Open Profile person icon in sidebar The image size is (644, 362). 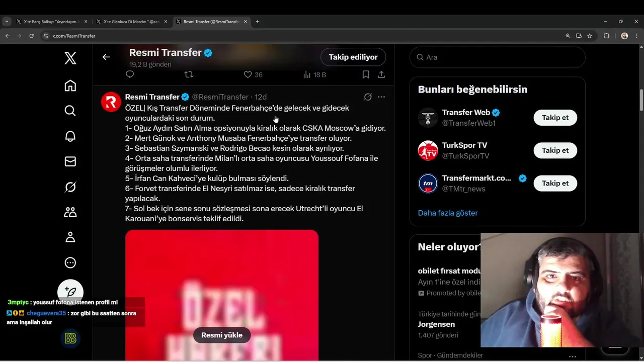[70, 237]
